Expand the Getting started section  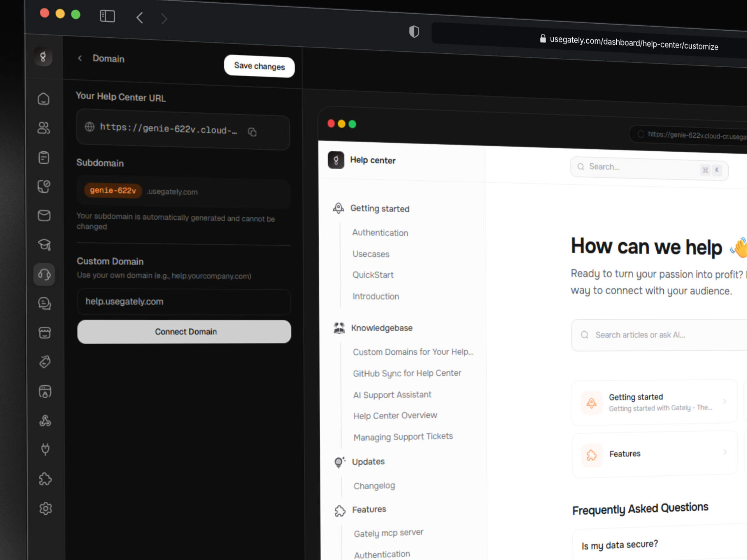point(380,209)
